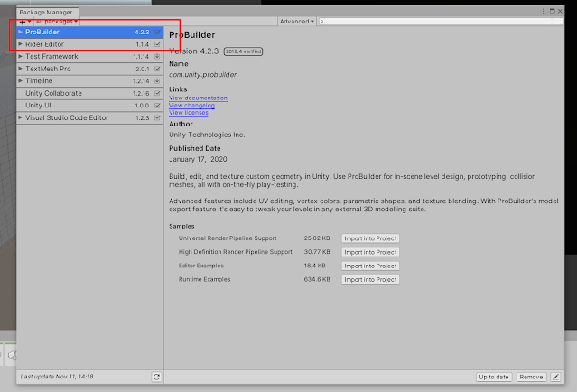577x392 pixels.
Task: Click the search magnifier icon
Action: [322, 22]
